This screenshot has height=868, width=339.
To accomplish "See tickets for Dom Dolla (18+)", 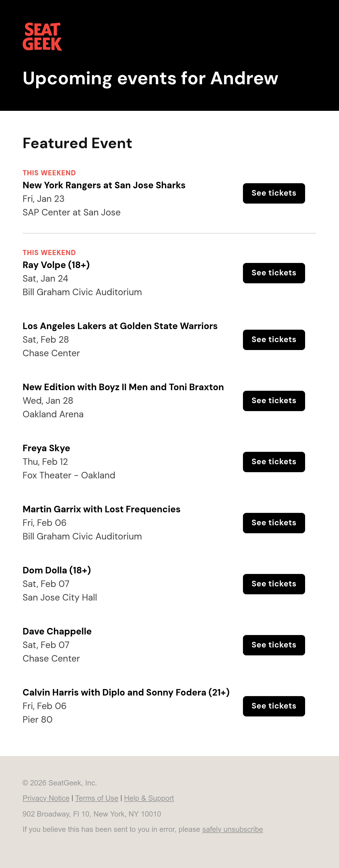I will [274, 584].
